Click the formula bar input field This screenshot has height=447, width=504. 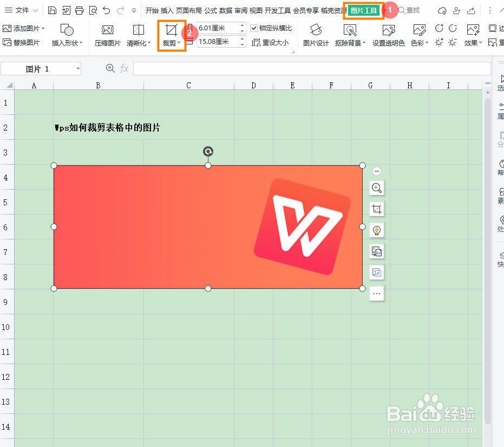pyautogui.click(x=312, y=69)
